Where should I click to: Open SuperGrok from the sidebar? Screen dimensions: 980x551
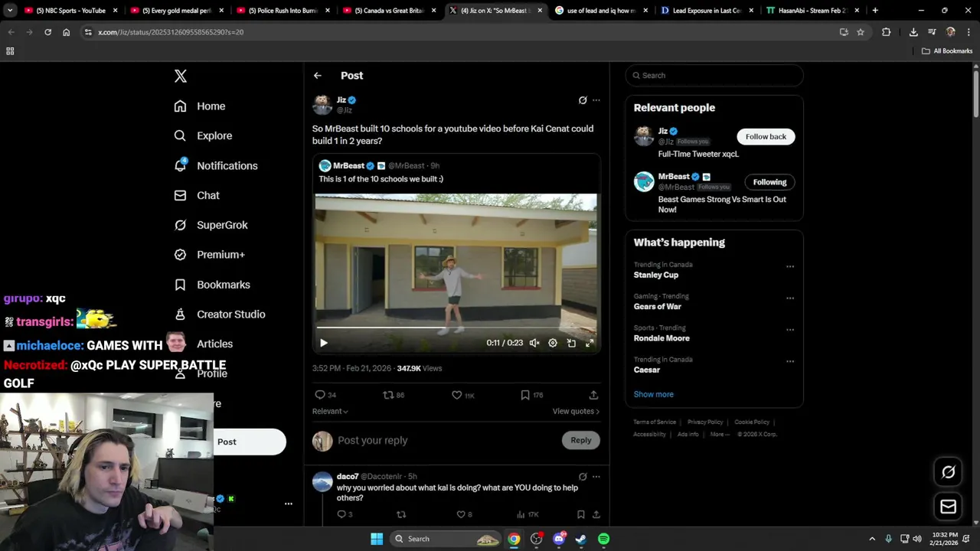point(211,225)
